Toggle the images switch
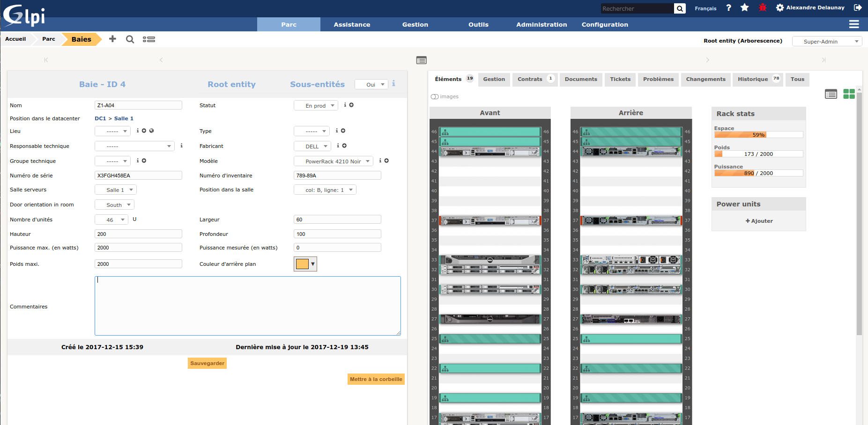 click(x=435, y=97)
